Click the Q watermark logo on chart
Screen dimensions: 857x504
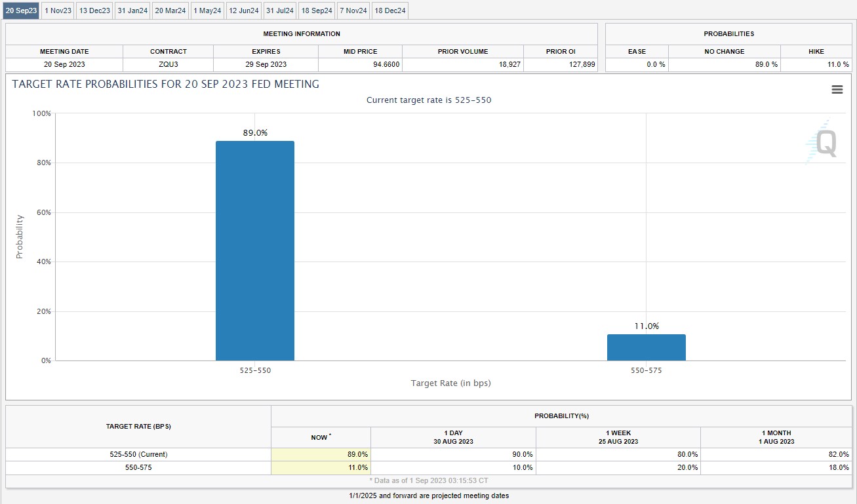(822, 143)
